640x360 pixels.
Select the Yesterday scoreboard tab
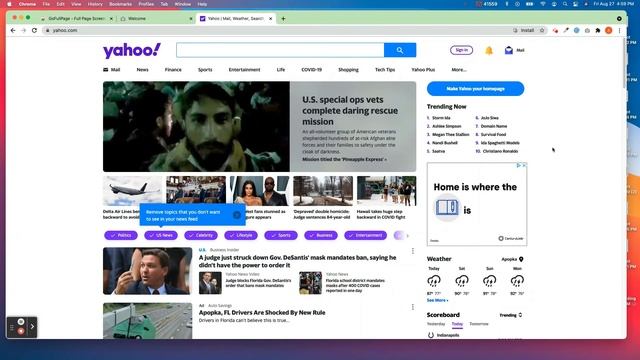[436, 324]
